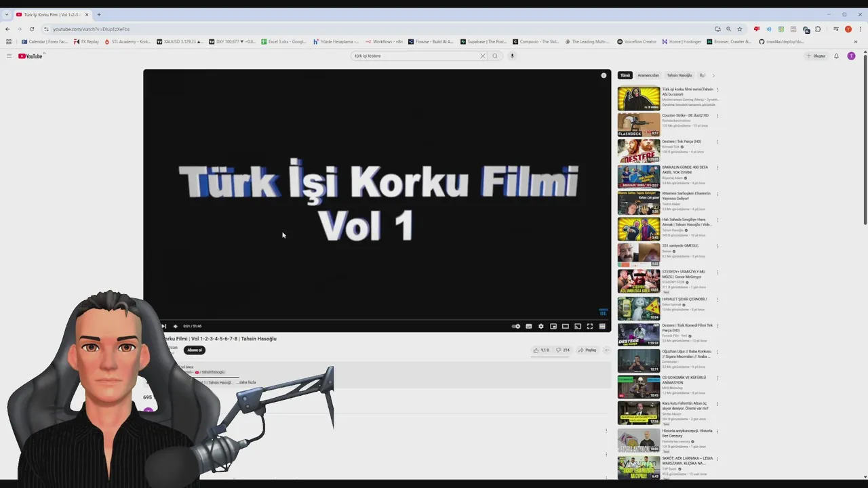The height and width of the screenshot is (488, 868).
Task: Click the search field containing 'türk işi testere'
Action: [x=414, y=56]
